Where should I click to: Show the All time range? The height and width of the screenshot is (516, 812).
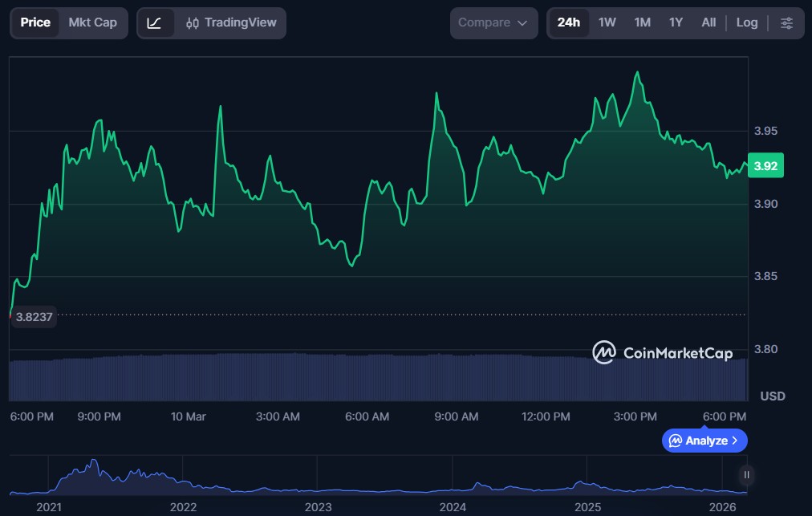[x=708, y=22]
